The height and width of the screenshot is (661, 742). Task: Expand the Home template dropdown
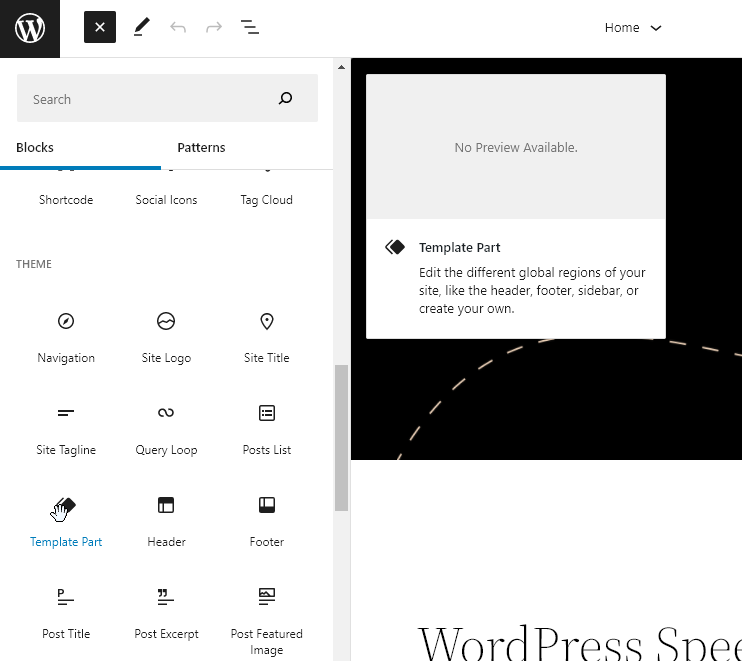(x=633, y=28)
